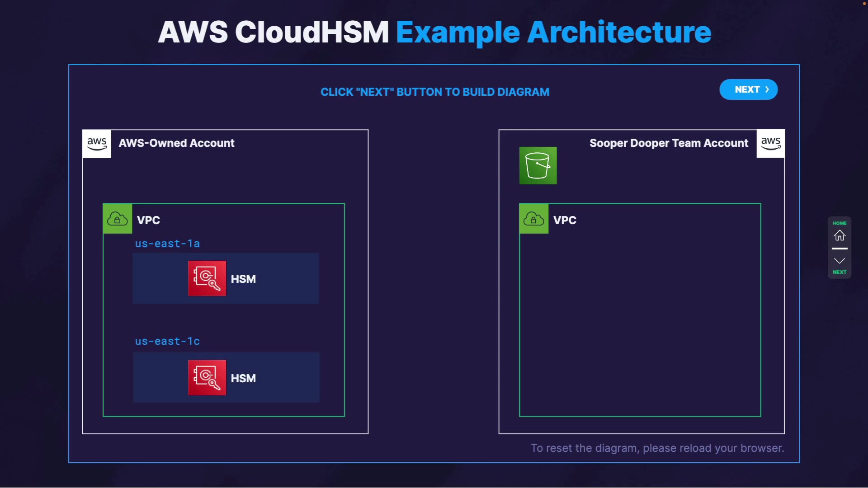Click the HSM icon in us-east-1c

(207, 378)
